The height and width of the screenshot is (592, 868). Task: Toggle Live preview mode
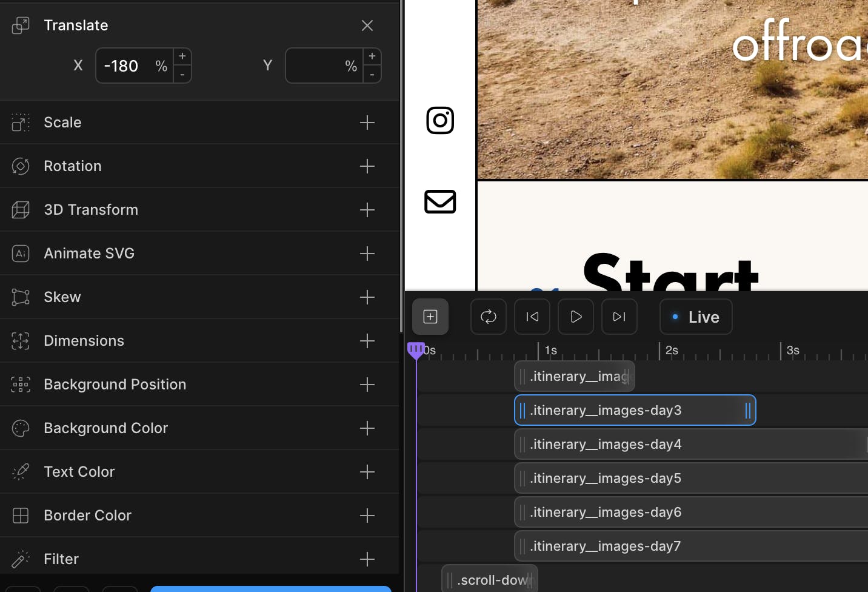(696, 317)
